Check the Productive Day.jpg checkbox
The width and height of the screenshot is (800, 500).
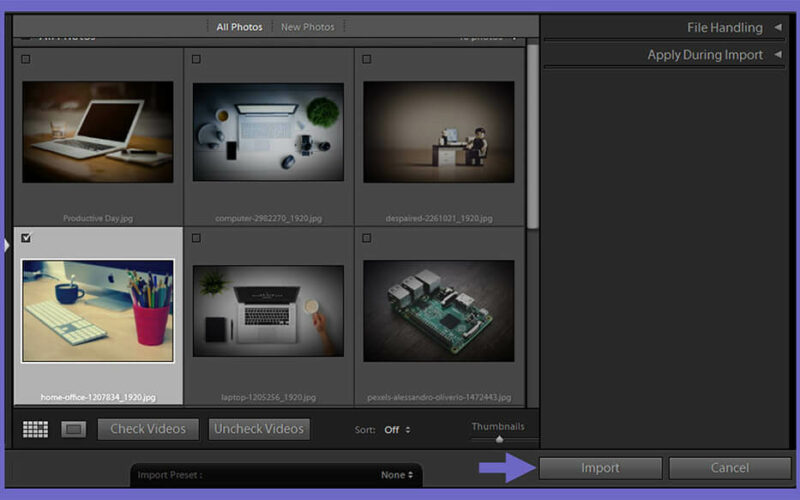click(x=26, y=59)
